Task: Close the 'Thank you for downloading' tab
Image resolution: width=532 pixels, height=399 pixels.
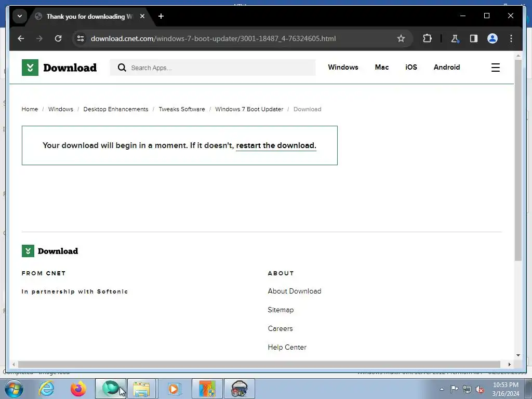Action: [x=142, y=16]
